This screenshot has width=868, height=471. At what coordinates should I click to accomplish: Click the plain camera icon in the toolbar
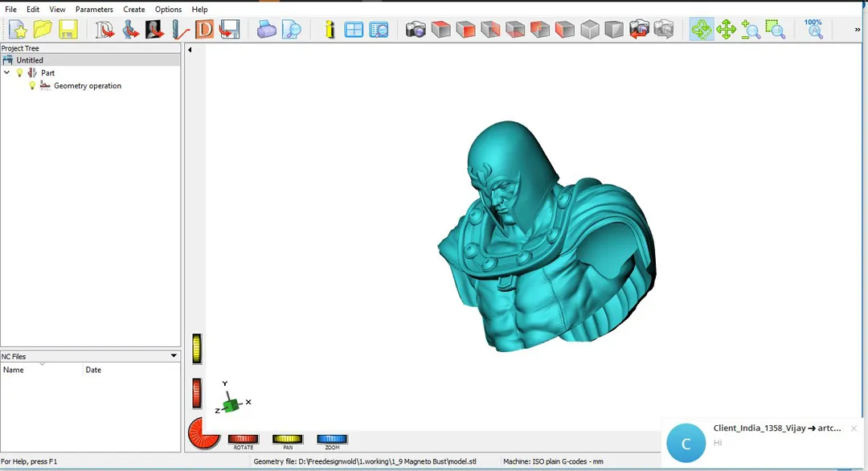click(x=416, y=29)
